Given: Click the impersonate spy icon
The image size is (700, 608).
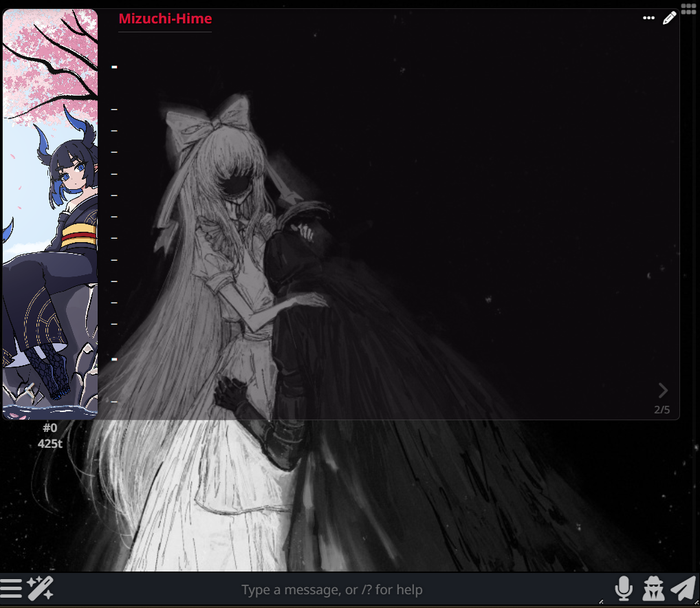Looking at the screenshot, I should [x=653, y=588].
